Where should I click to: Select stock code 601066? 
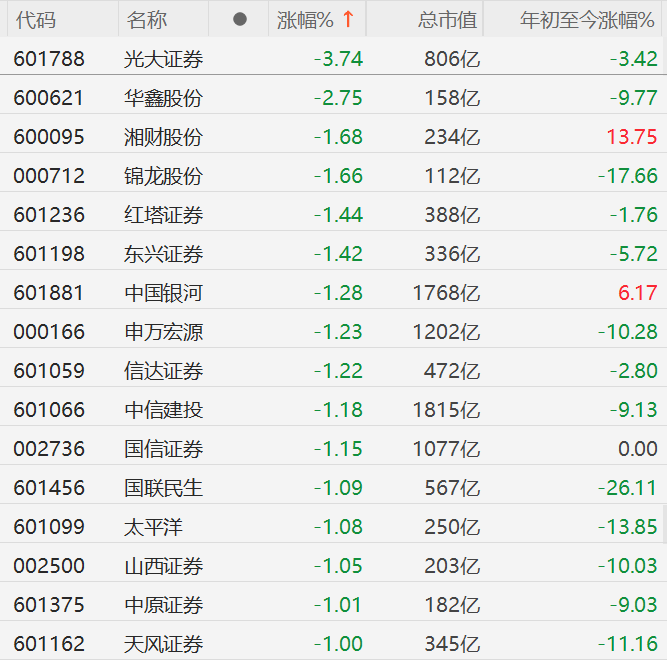pos(49,410)
